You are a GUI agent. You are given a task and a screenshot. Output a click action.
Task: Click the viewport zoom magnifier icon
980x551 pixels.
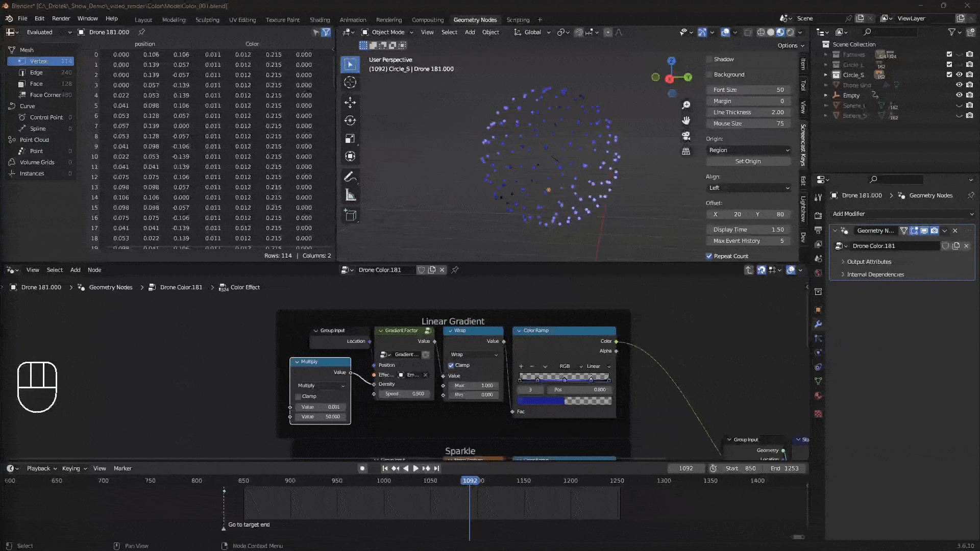[x=686, y=105]
